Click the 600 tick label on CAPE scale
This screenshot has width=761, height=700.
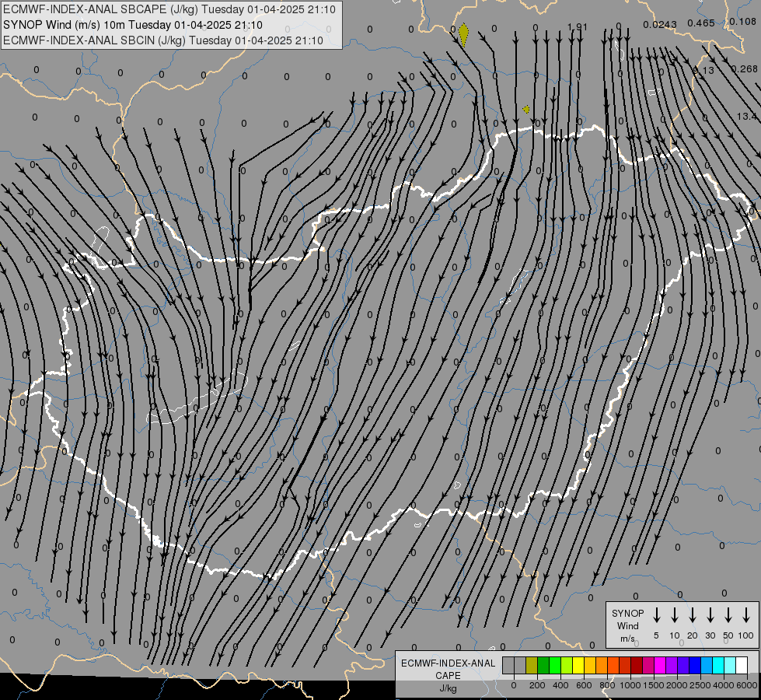coord(584,685)
